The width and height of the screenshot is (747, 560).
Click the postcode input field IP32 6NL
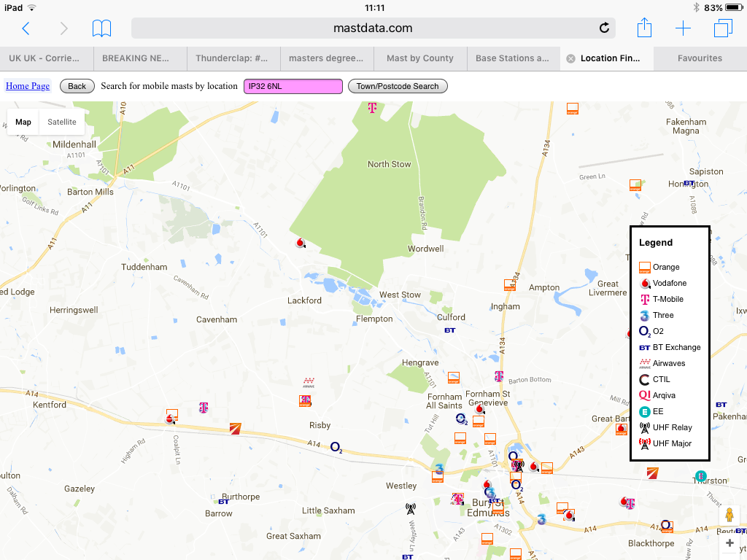pos(293,86)
